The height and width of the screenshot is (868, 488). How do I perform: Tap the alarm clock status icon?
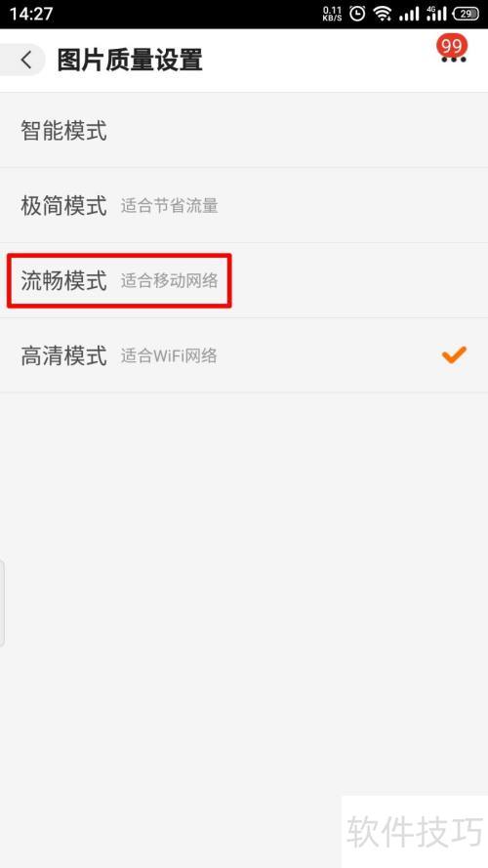coord(357,14)
